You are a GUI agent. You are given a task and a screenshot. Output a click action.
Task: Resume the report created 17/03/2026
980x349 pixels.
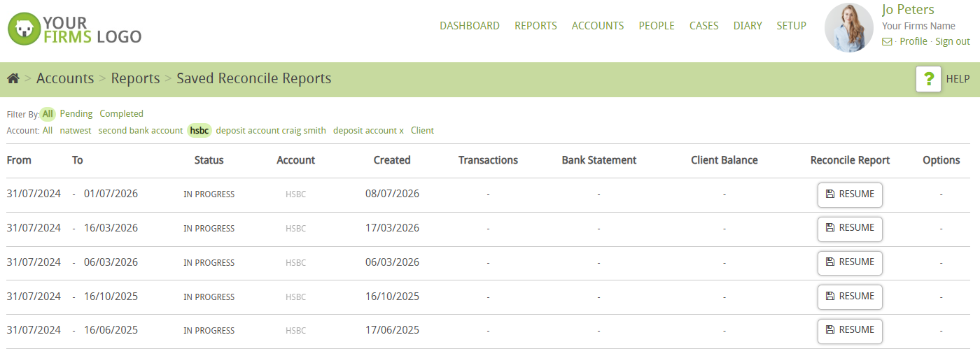850,228
